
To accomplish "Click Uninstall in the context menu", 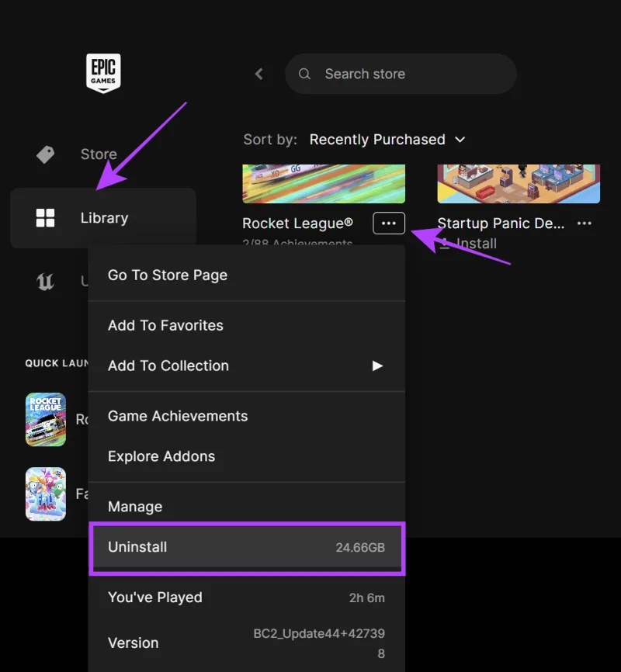I will coord(247,547).
